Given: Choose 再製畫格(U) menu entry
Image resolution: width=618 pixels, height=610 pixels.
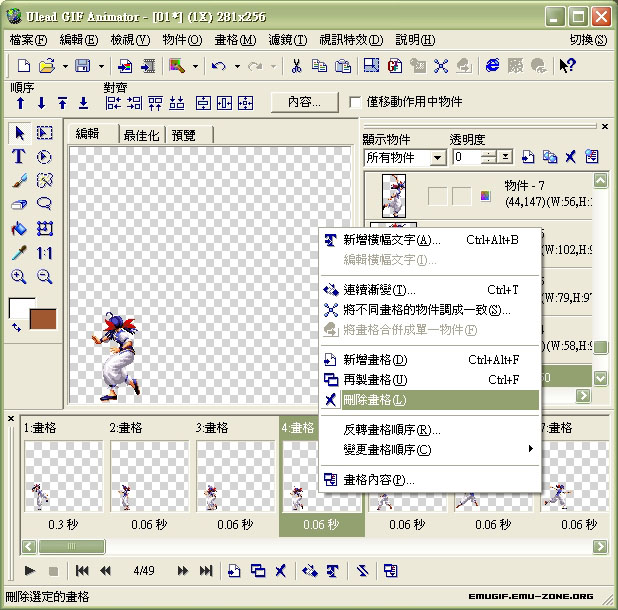Looking at the screenshot, I should tap(430, 379).
